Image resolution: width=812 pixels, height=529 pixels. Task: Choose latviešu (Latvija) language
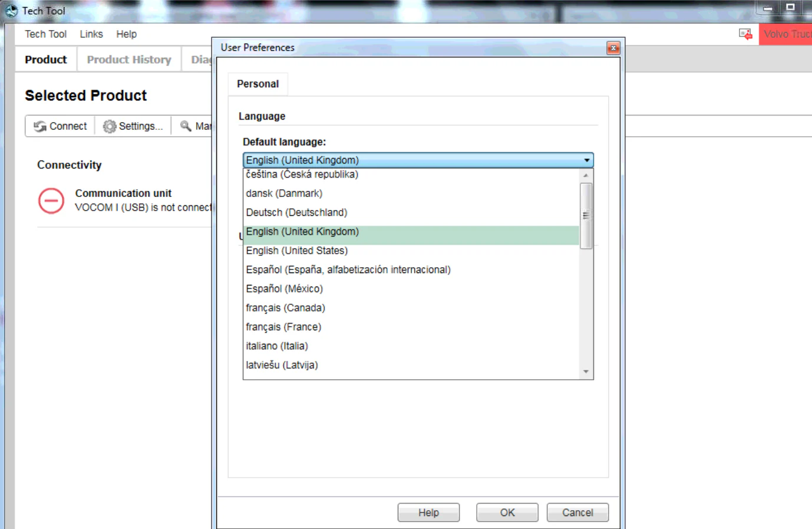[x=411, y=365]
